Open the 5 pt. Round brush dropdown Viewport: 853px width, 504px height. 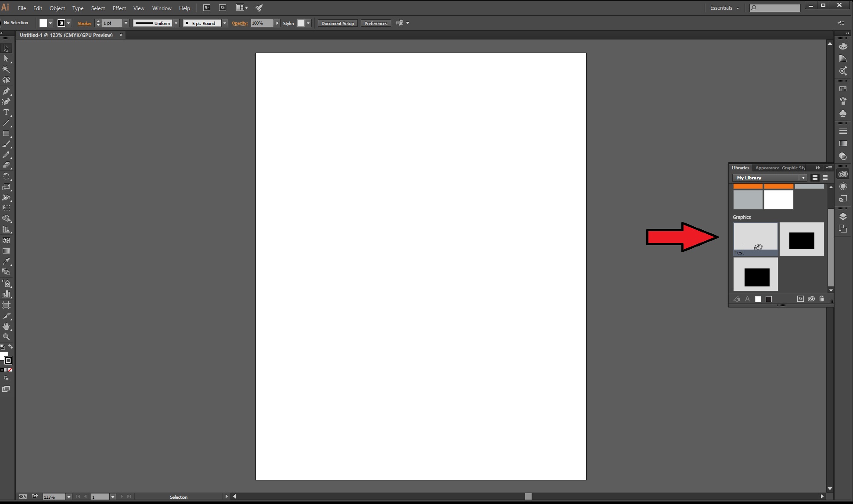coord(225,23)
